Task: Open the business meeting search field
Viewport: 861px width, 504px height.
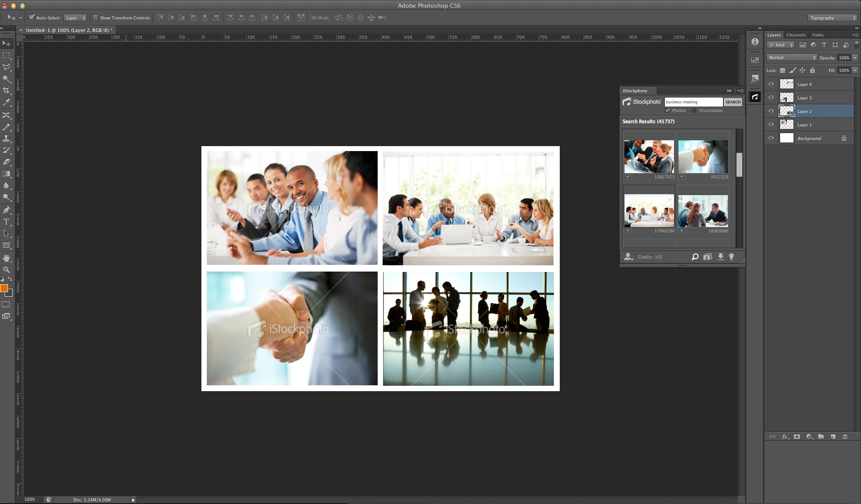Action: tap(693, 102)
